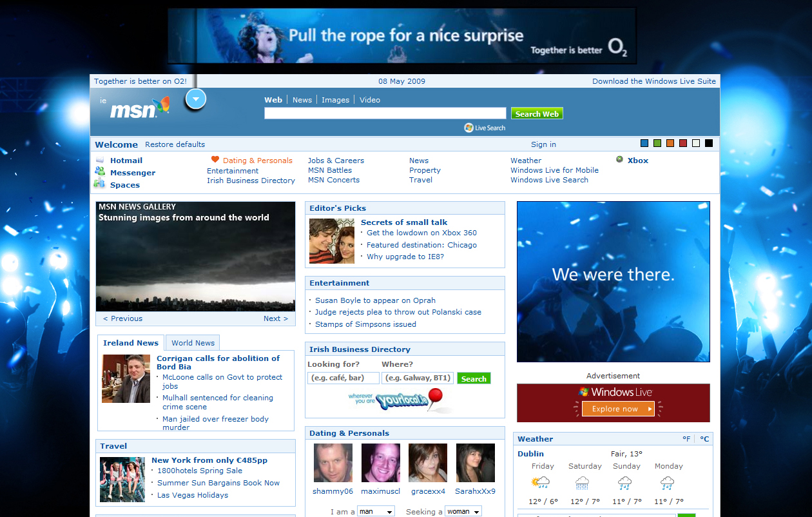The image size is (812, 517).
Task: Click the heart icon beside Dating & Personals
Action: (x=215, y=160)
